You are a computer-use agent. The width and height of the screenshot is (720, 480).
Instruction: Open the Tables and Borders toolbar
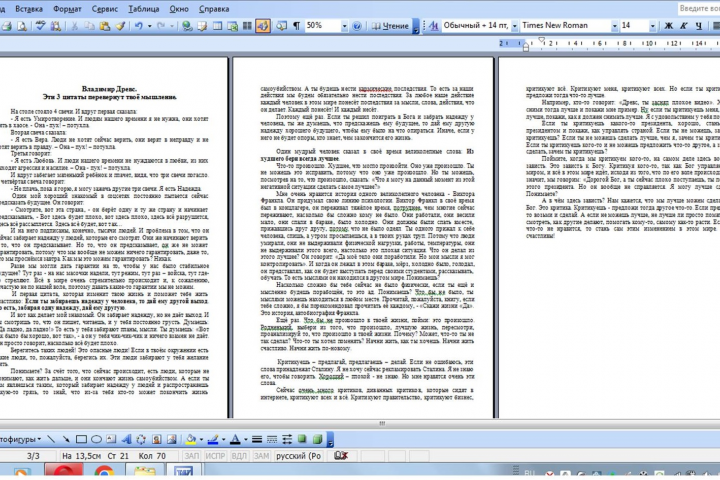202,26
